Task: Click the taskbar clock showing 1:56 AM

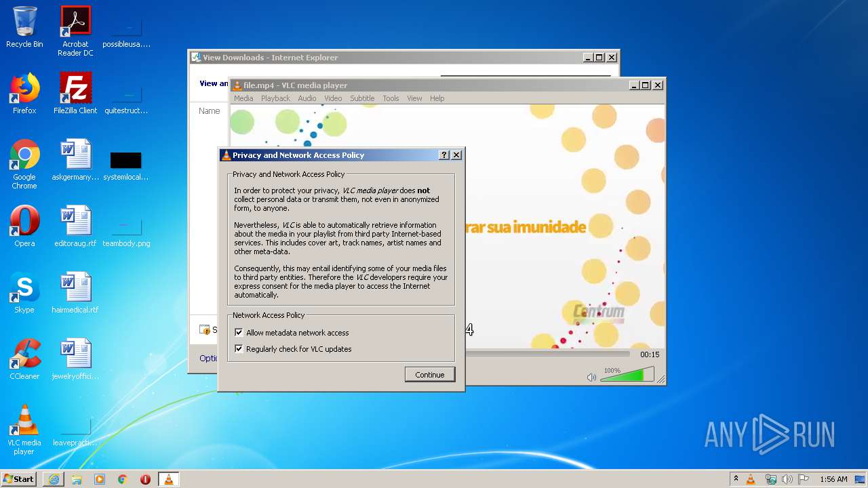Action: pyautogui.click(x=833, y=479)
